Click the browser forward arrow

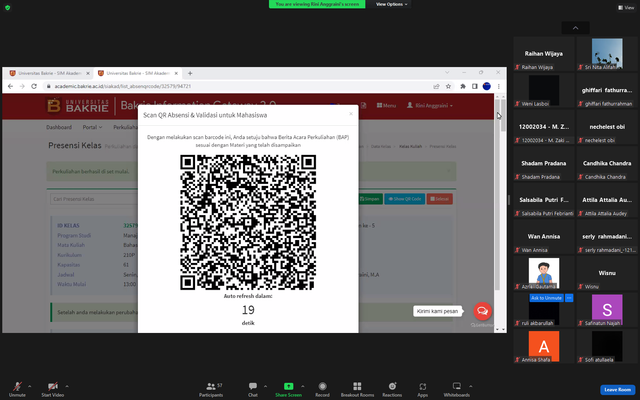pos(22,86)
